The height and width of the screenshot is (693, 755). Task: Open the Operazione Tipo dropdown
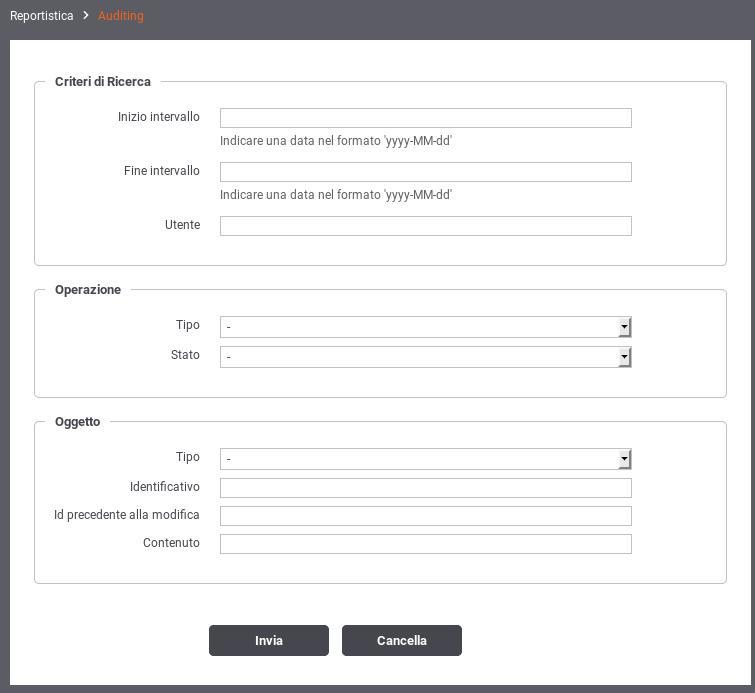coord(426,327)
